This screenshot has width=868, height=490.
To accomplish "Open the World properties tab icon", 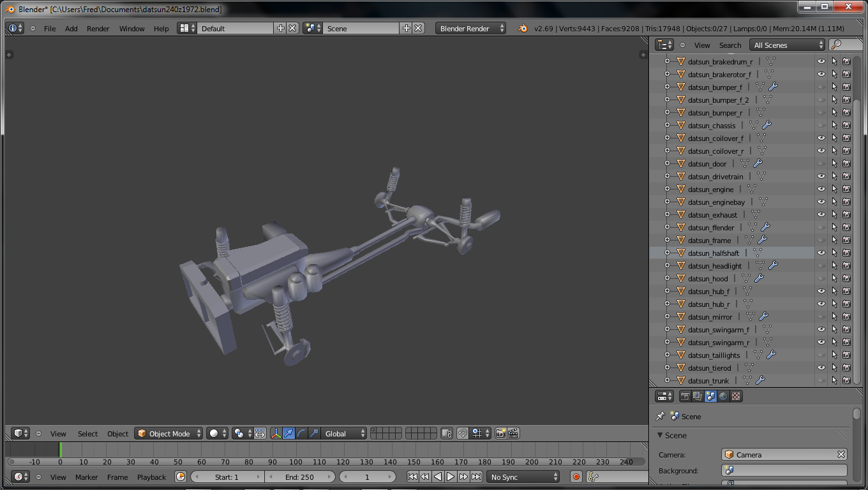I will 723,396.
